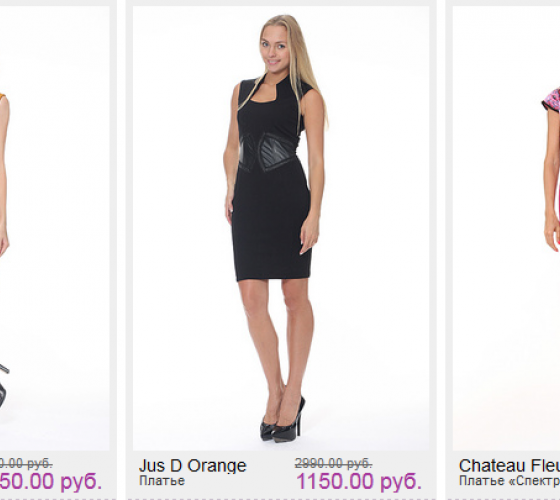
Task: Click the pink floral sleeve in right photo
Action: click(551, 101)
